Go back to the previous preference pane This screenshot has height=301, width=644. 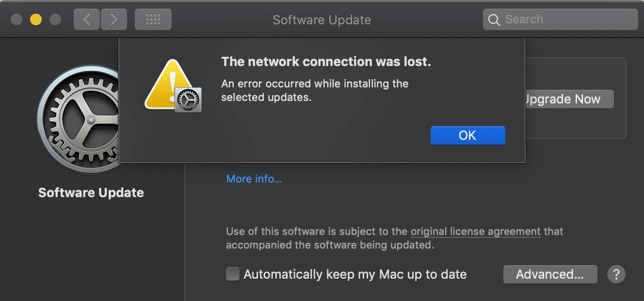[x=87, y=19]
